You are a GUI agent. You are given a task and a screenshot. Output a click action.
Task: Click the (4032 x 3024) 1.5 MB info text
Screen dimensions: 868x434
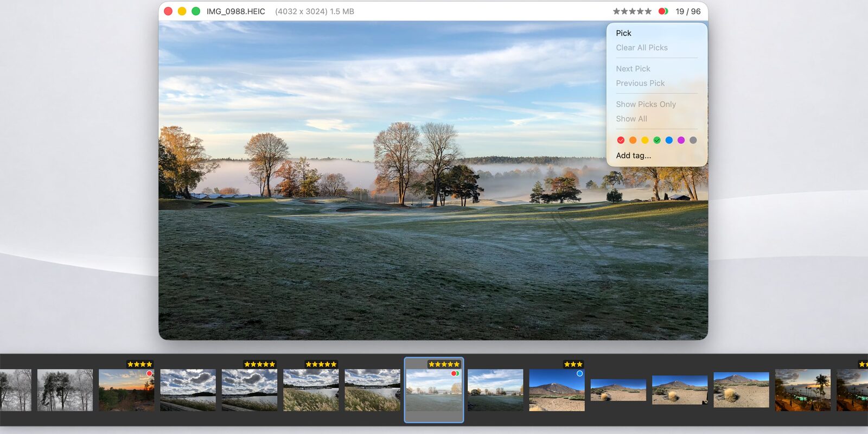tap(315, 11)
